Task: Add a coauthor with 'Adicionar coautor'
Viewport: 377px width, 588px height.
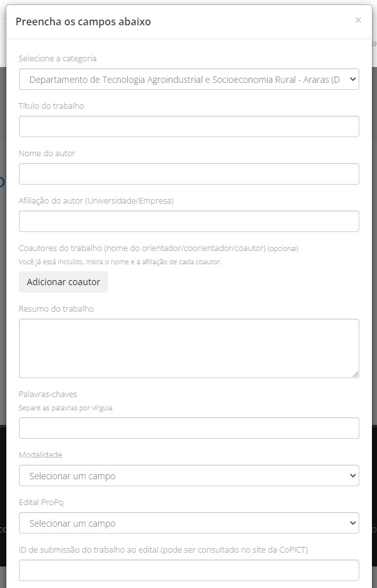Action: tap(63, 282)
